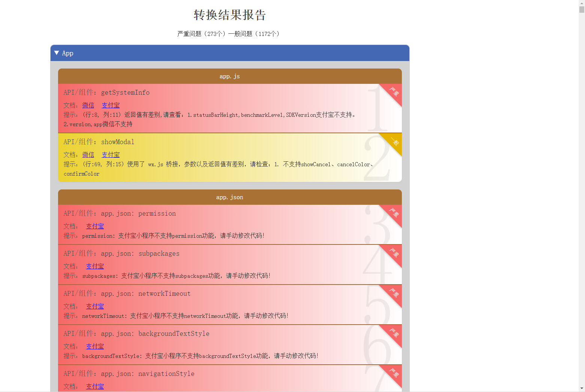Click the 严重 ribbon on subpackages card
The width and height of the screenshot is (585, 392).
tap(394, 253)
